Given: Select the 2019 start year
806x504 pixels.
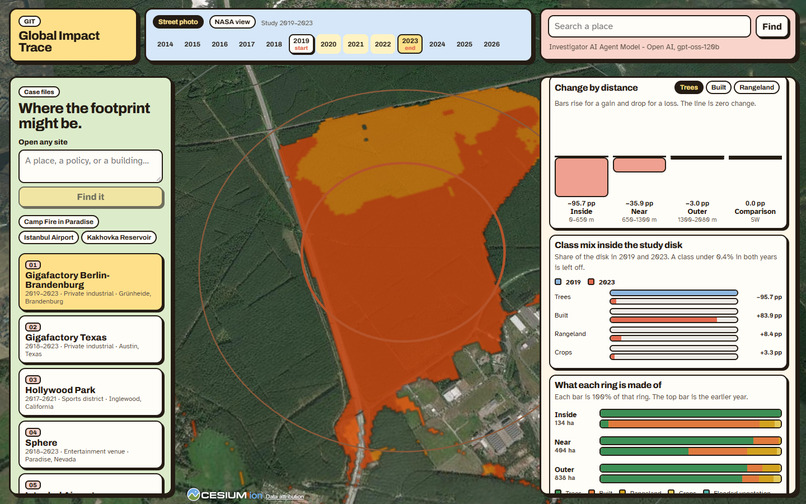Looking at the screenshot, I should pyautogui.click(x=301, y=44).
